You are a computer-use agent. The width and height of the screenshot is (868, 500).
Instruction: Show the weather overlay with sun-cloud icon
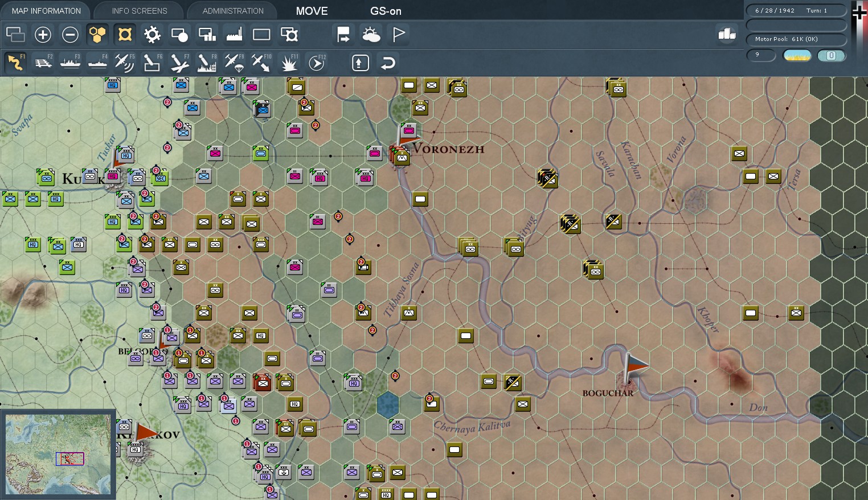(x=371, y=35)
